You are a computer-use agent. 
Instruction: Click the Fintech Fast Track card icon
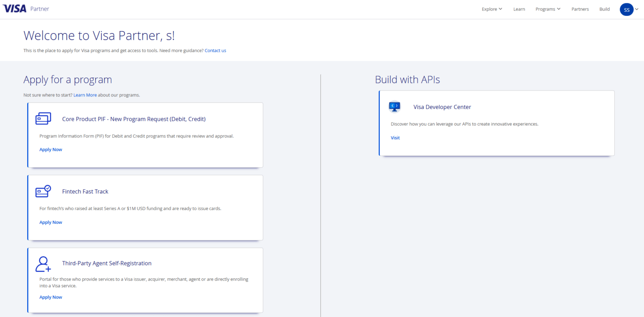pos(43,191)
